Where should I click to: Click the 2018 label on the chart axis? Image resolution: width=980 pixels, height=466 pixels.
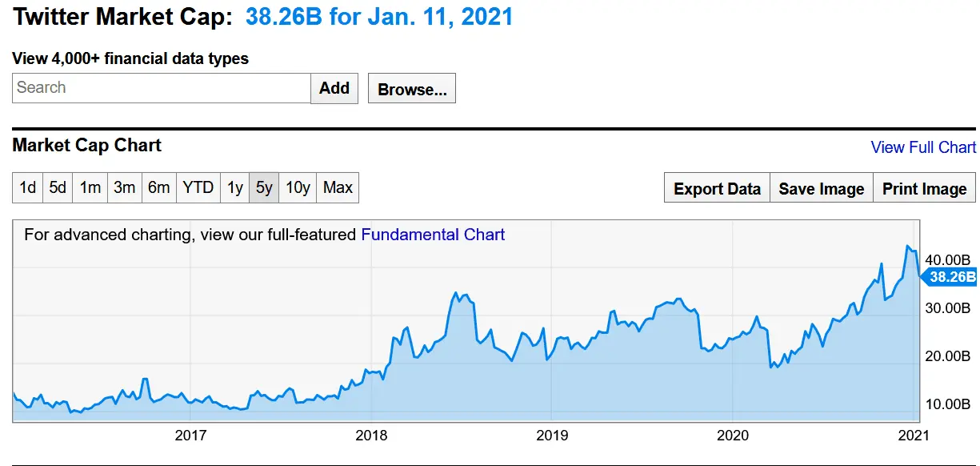point(371,435)
